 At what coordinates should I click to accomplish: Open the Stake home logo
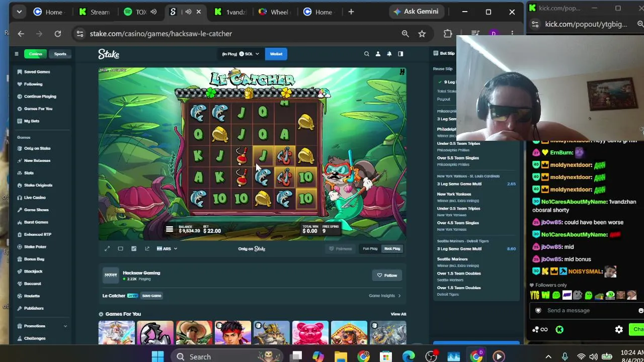click(109, 54)
